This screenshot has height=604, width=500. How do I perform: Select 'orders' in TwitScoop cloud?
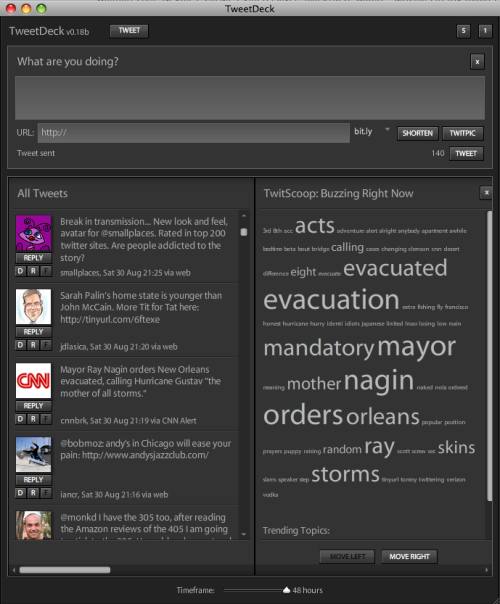point(303,414)
